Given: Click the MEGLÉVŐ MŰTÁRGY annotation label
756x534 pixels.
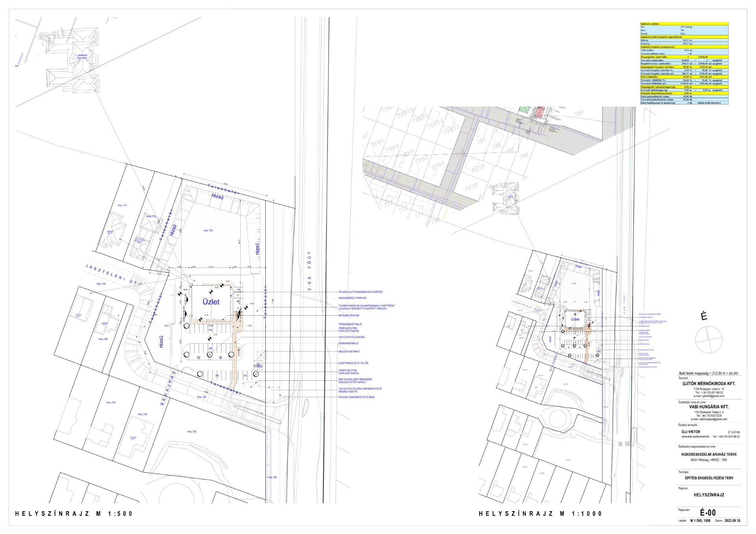Looking at the screenshot, I should [x=349, y=351].
